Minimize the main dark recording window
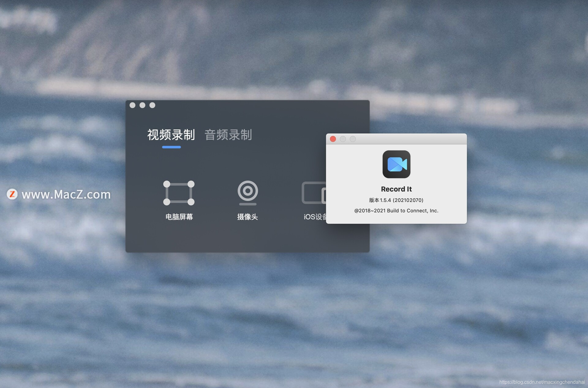The image size is (588, 388). (x=142, y=105)
